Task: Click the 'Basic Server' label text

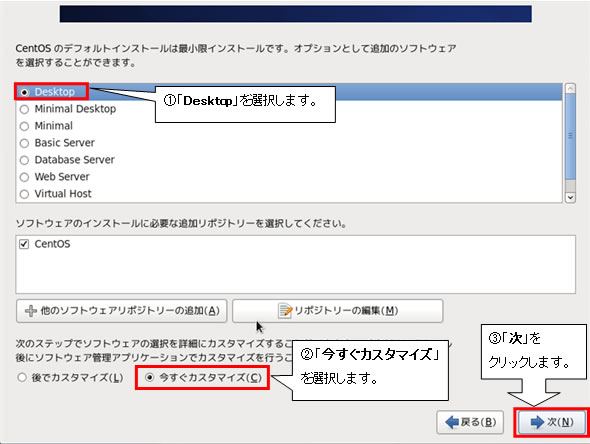Action: pos(64,143)
